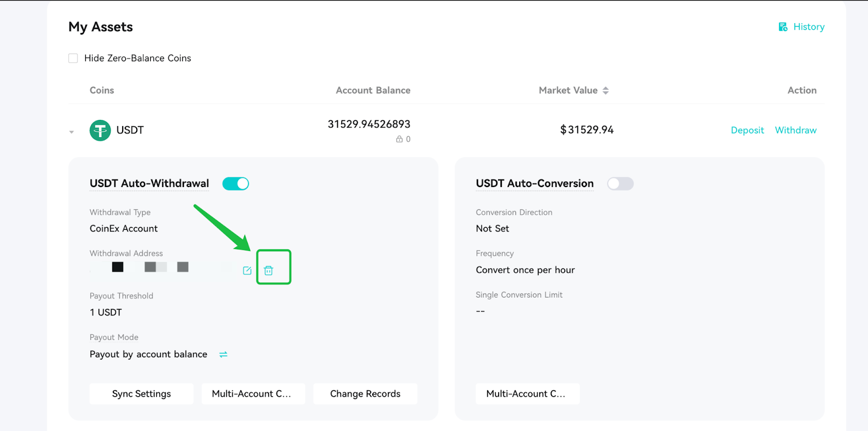Image resolution: width=868 pixels, height=431 pixels.
Task: View Change Records
Action: point(365,394)
